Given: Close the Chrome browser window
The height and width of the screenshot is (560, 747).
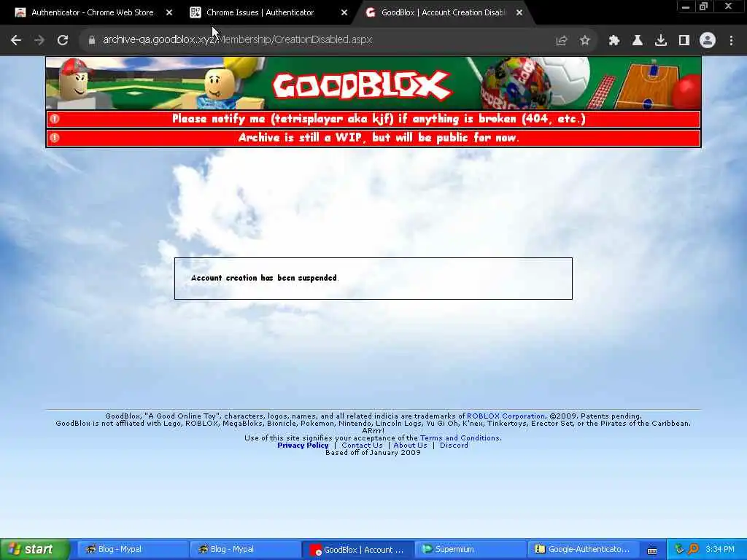Looking at the screenshot, I should click(729, 7).
